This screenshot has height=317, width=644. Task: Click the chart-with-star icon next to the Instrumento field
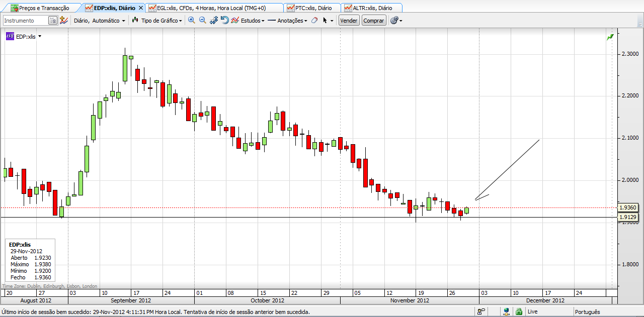63,21
